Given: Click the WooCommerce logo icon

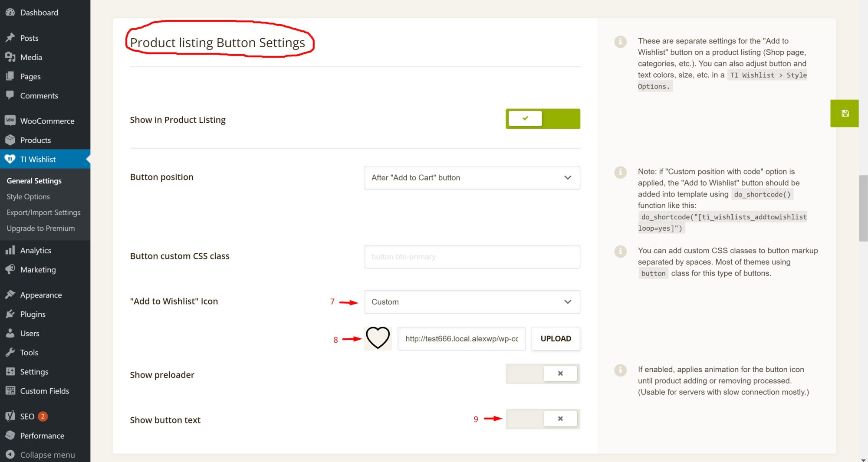Looking at the screenshot, I should 10,121.
